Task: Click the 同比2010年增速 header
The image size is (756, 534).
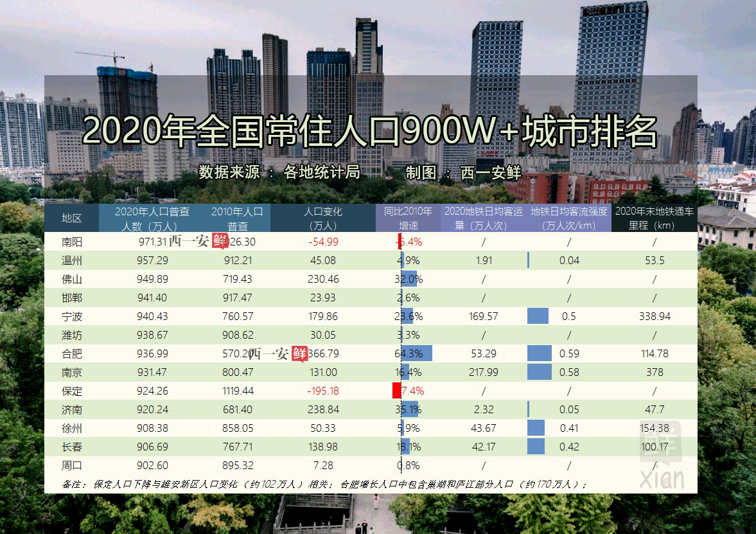Action: tap(408, 218)
